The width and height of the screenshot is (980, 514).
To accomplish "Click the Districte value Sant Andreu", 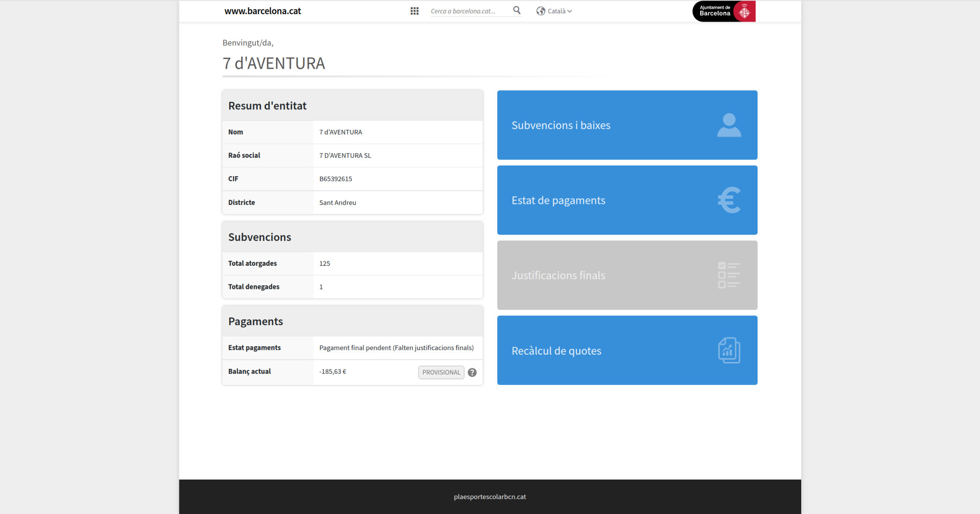I will [338, 203].
